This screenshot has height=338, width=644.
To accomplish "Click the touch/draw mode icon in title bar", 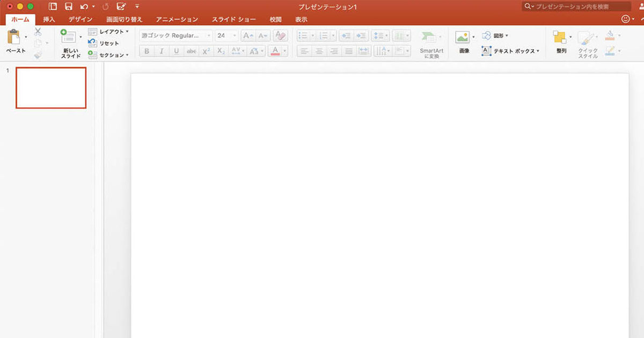I will tap(121, 6).
